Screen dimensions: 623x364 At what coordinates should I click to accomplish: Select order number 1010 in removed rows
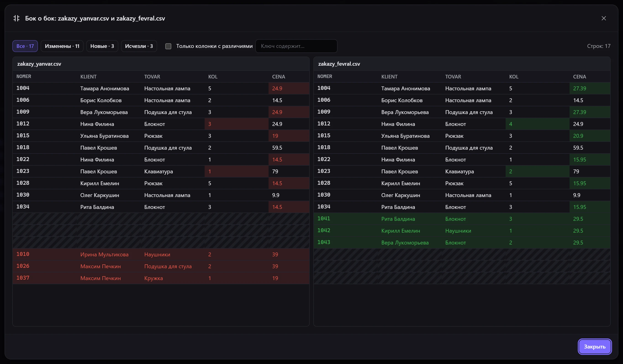coord(23,254)
